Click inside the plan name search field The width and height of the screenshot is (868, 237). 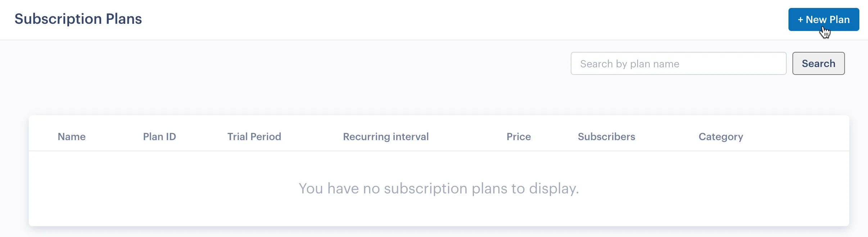[678, 63]
